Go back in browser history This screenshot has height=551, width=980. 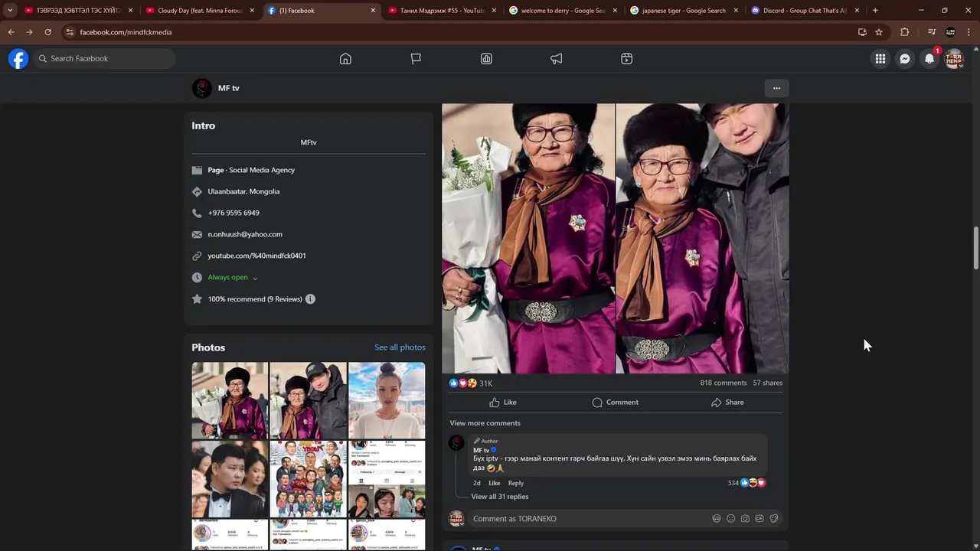click(x=11, y=32)
